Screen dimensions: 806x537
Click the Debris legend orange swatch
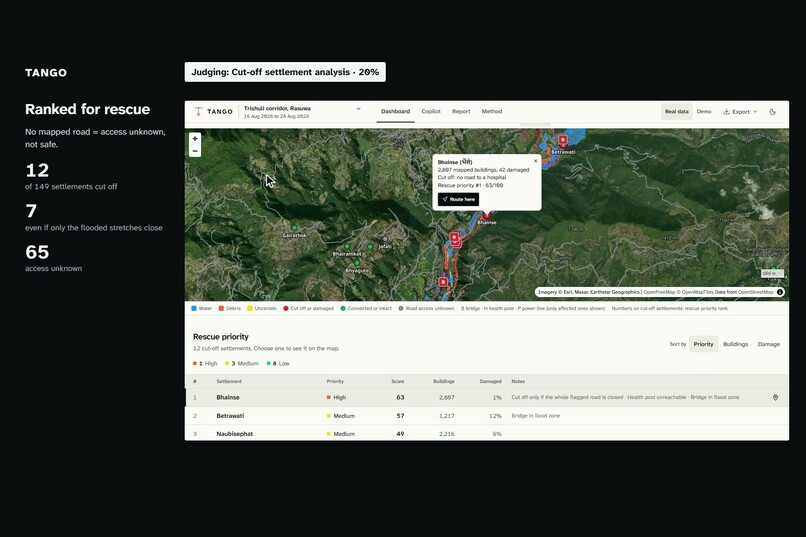click(221, 308)
